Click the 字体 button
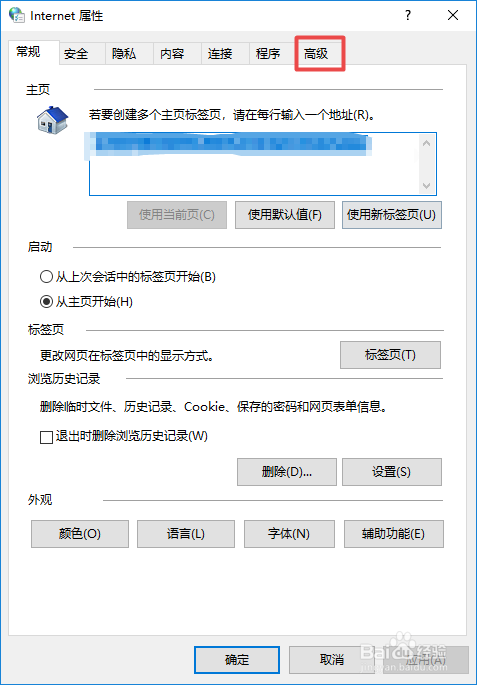 pos(289,534)
